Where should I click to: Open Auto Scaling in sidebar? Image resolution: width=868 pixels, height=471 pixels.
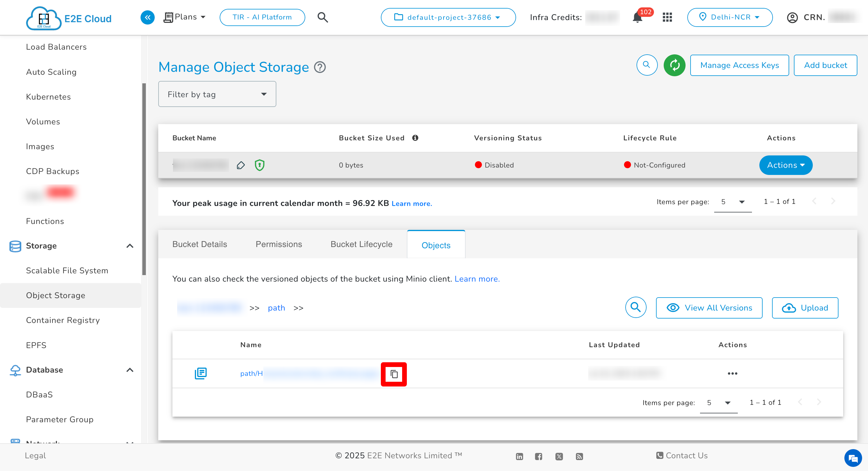[x=51, y=72]
